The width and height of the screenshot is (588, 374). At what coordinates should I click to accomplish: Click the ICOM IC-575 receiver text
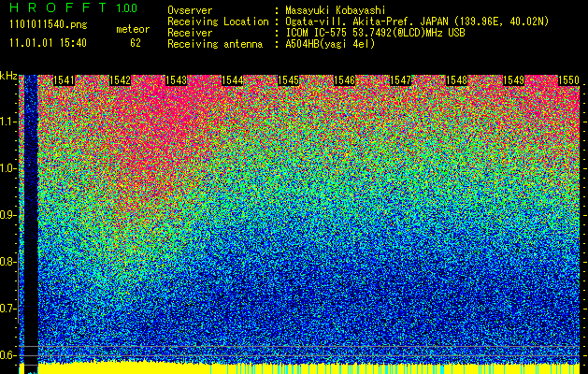[376, 33]
